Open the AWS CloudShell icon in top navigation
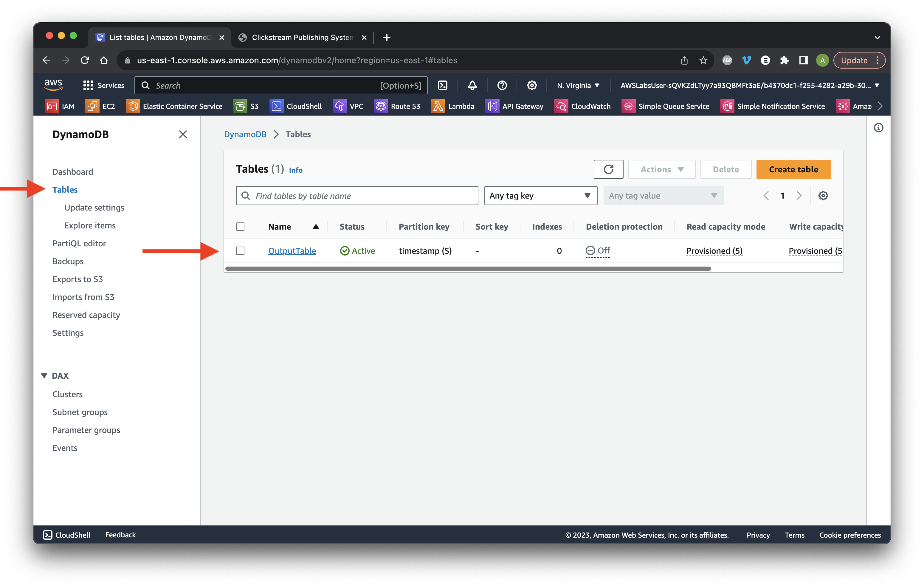The width and height of the screenshot is (924, 588). click(442, 85)
